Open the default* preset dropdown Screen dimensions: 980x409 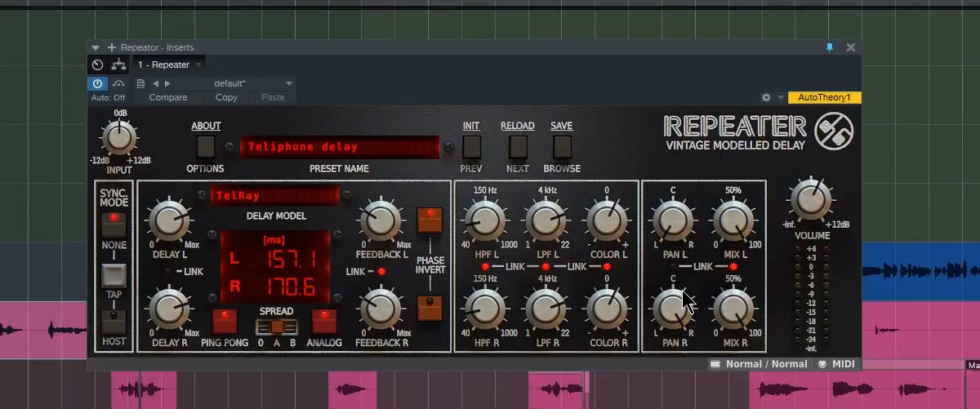pyautogui.click(x=235, y=83)
